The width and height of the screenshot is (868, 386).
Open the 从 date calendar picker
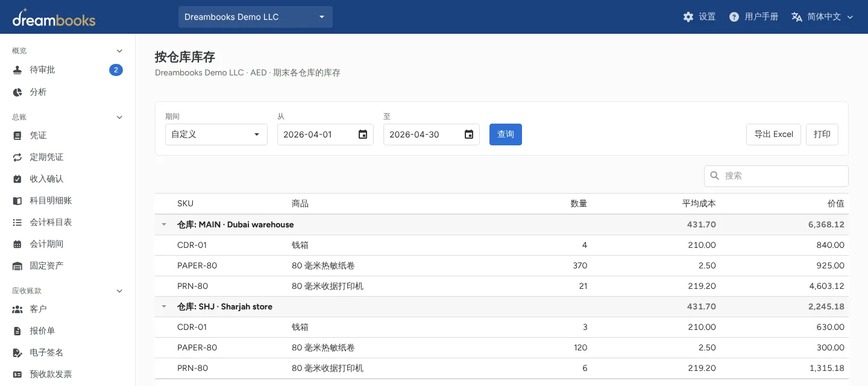click(x=363, y=134)
